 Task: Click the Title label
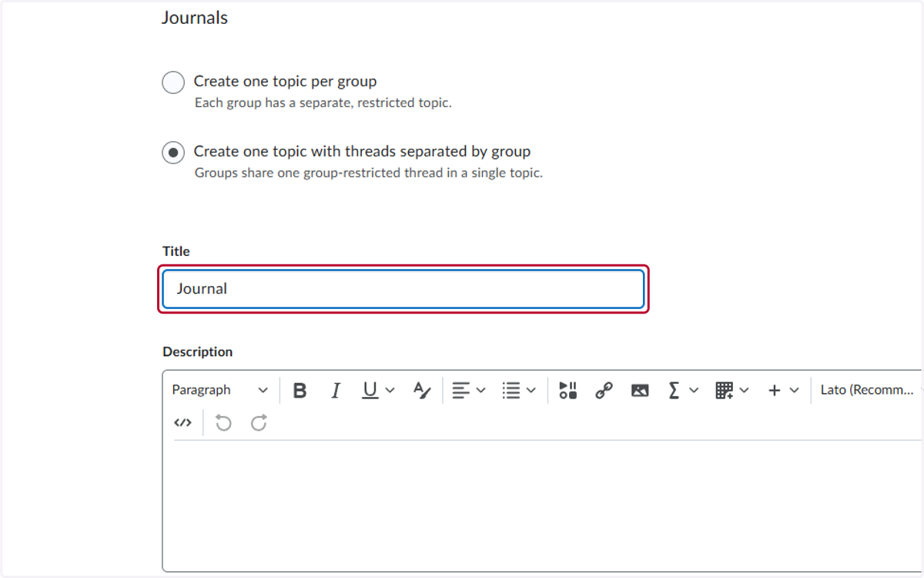176,251
